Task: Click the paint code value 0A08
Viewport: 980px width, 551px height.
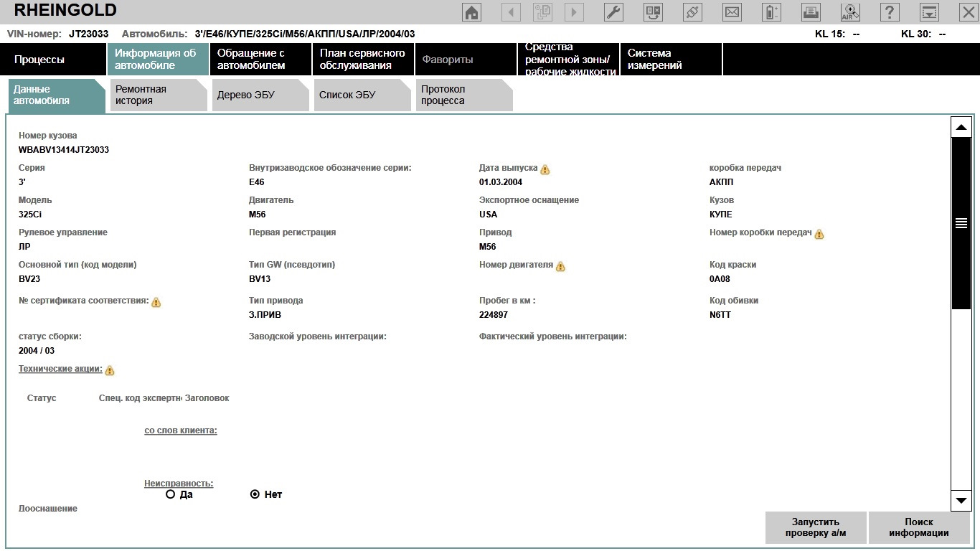Action: pyautogui.click(x=720, y=279)
